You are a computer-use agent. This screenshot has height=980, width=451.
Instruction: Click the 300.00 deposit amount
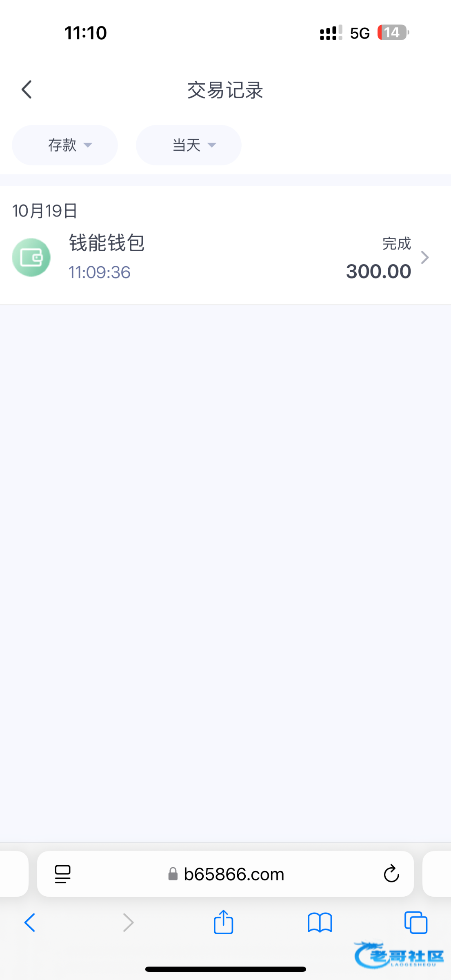[378, 272]
